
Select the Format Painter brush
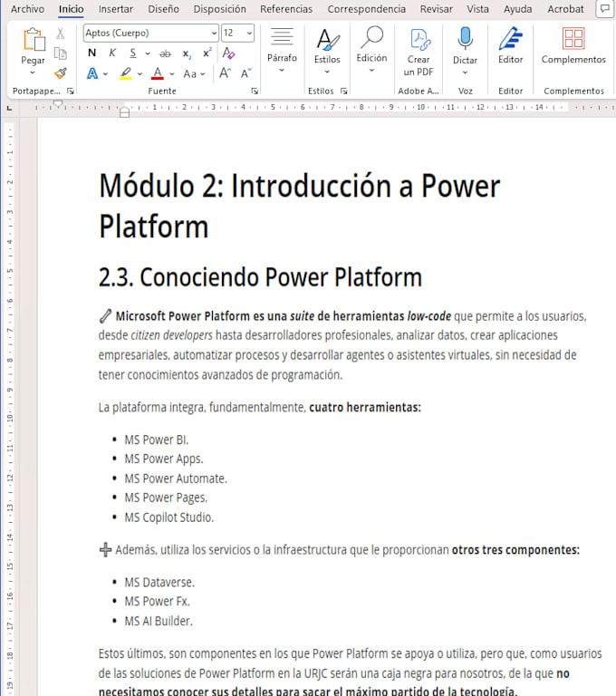point(61,72)
